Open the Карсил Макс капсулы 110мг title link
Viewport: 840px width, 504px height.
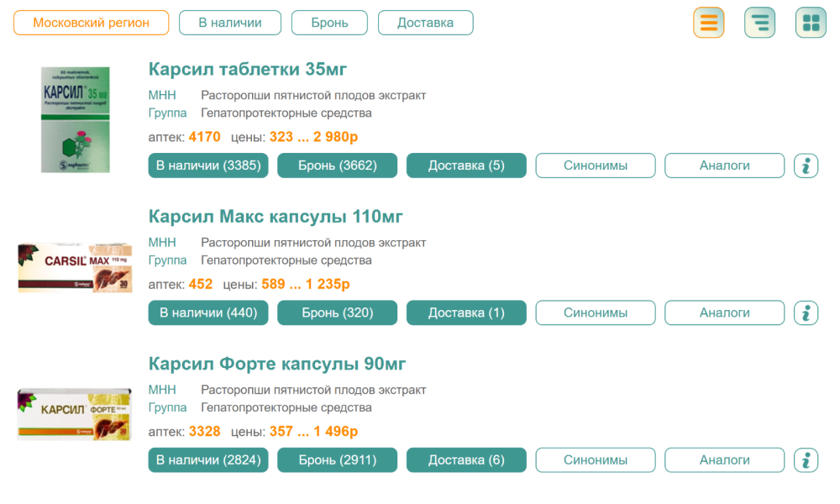276,217
